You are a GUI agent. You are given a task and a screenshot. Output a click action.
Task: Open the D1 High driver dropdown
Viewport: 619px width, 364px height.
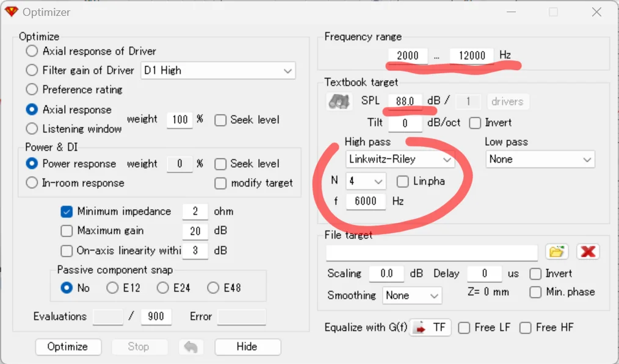pyautogui.click(x=218, y=71)
